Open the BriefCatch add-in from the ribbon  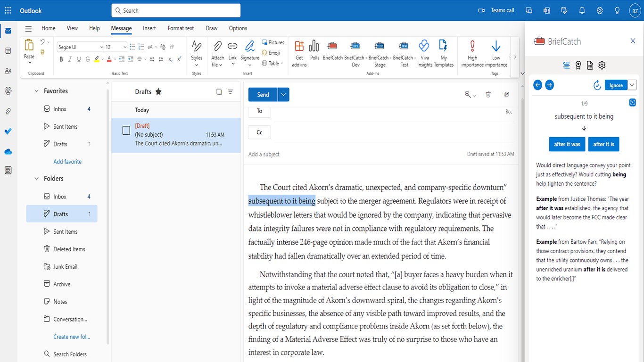click(332, 51)
